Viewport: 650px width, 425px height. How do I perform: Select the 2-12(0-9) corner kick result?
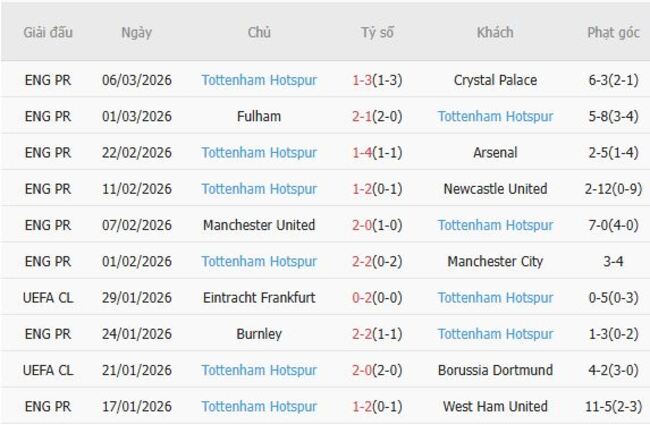tap(613, 189)
